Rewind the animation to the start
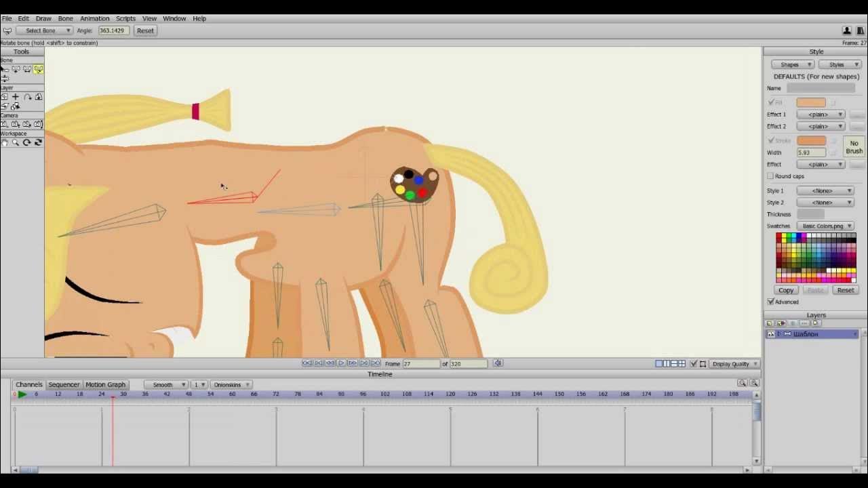The height and width of the screenshot is (488, 868). coord(307,363)
